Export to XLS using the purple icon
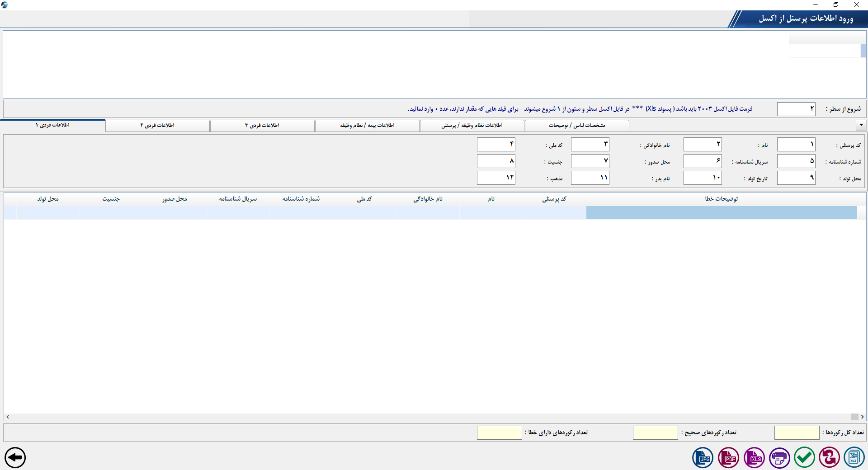The width and height of the screenshot is (868, 470). pos(754,458)
